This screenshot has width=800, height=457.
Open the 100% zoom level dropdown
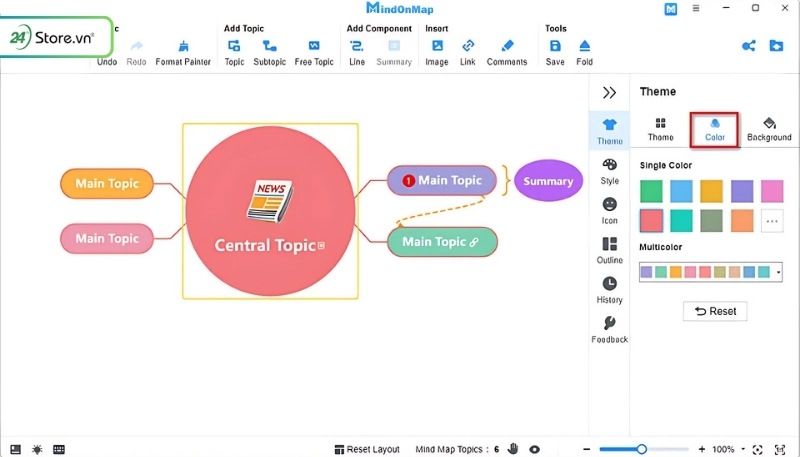point(743,449)
